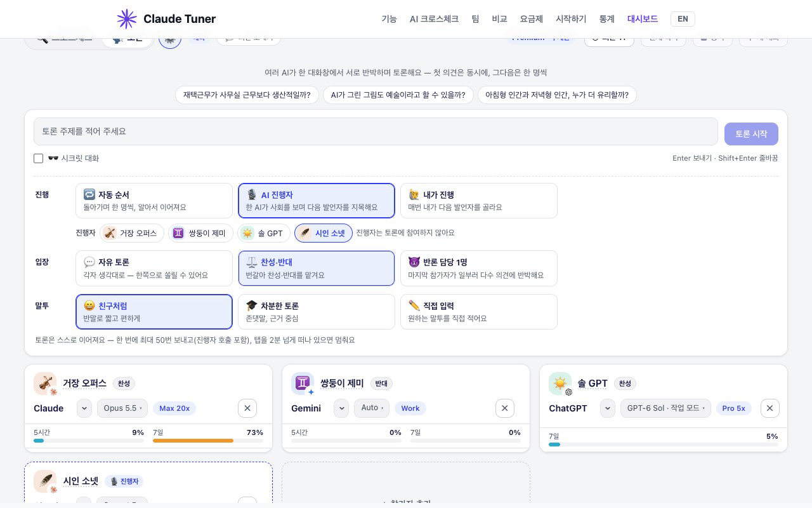Viewport: 812px width, 508px height.
Task: Click the quill avatar on 시인 소넷 card
Action: click(x=45, y=481)
